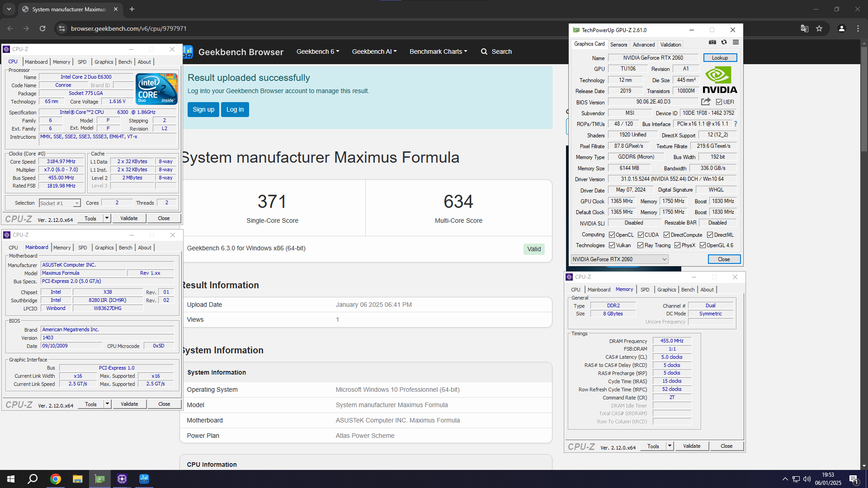The width and height of the screenshot is (868, 488).
Task: Click the search magnifier icon in Geekbench navbar
Action: tap(484, 52)
